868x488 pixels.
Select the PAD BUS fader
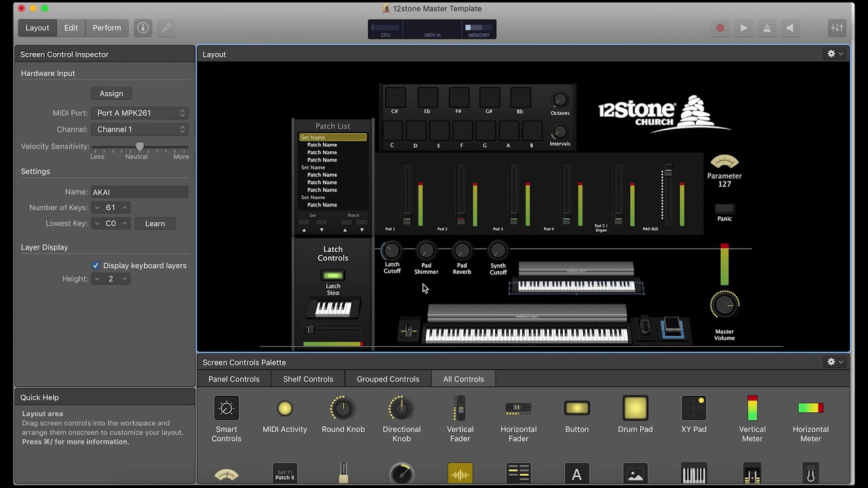point(667,193)
